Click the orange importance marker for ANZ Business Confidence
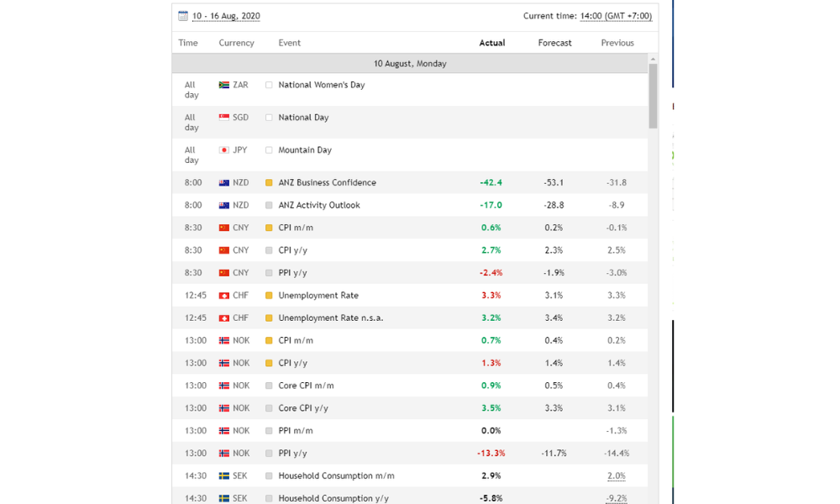This screenshot has width=840, height=504. (269, 183)
